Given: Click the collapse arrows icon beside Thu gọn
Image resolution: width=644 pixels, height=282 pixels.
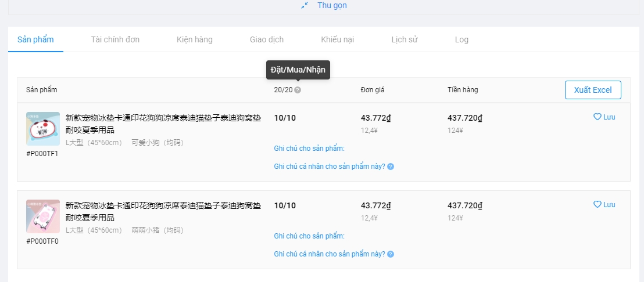Looking at the screenshot, I should (x=305, y=6).
